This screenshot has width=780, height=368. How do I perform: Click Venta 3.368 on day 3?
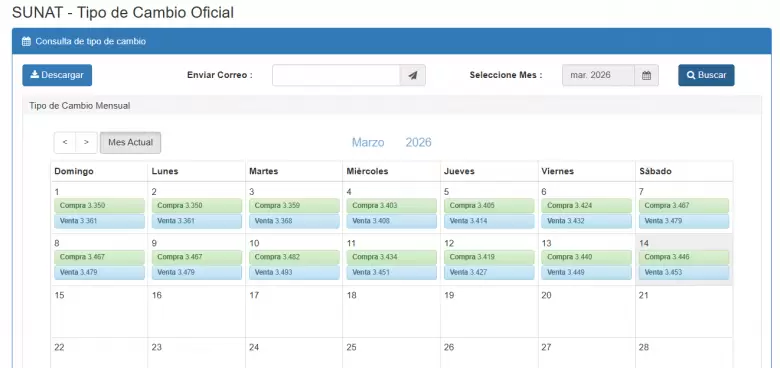coord(294,221)
